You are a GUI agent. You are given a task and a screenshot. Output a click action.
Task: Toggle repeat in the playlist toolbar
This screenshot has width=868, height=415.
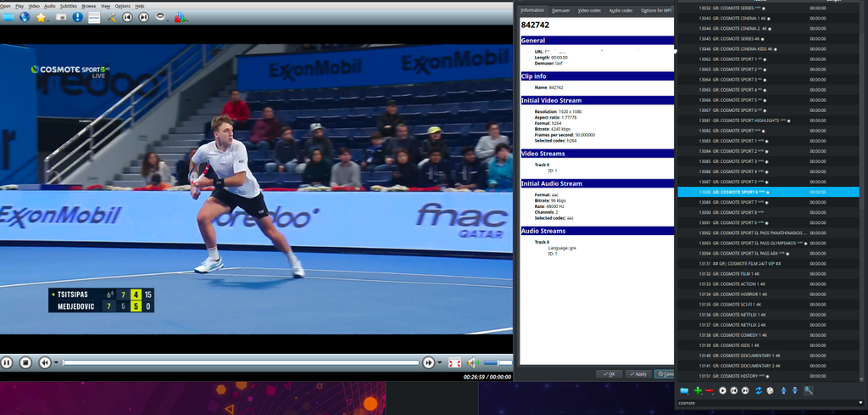click(x=759, y=390)
